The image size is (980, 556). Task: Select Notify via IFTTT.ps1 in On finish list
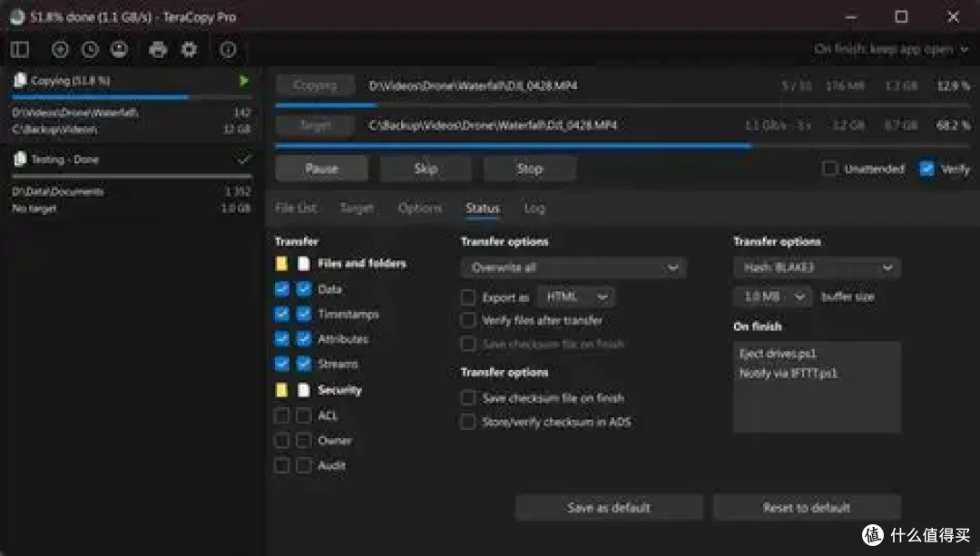789,373
